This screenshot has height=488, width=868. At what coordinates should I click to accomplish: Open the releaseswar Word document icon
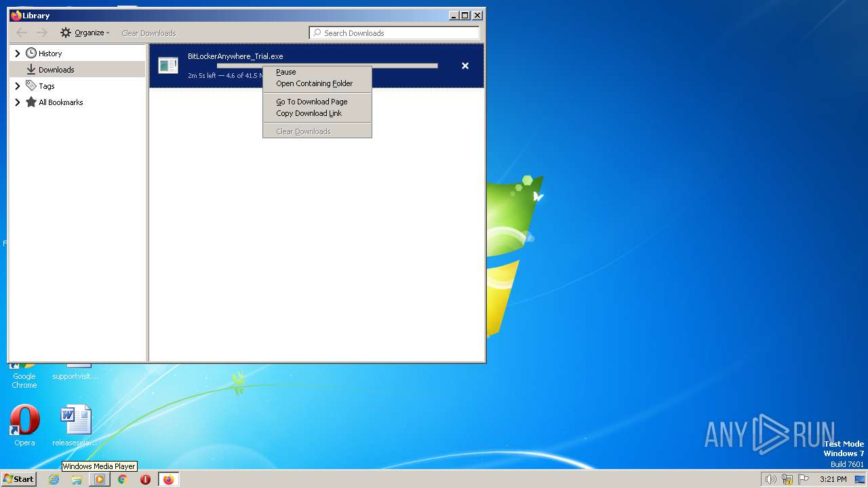[75, 426]
